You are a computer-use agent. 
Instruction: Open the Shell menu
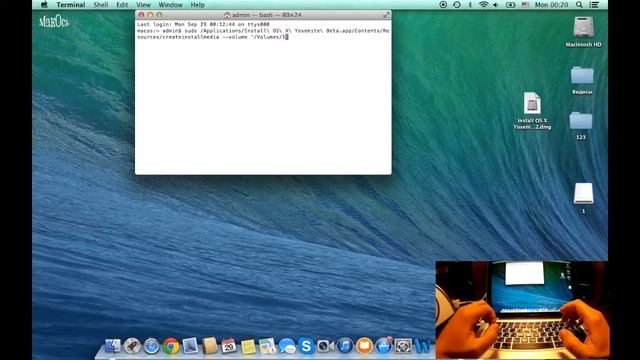101,5
